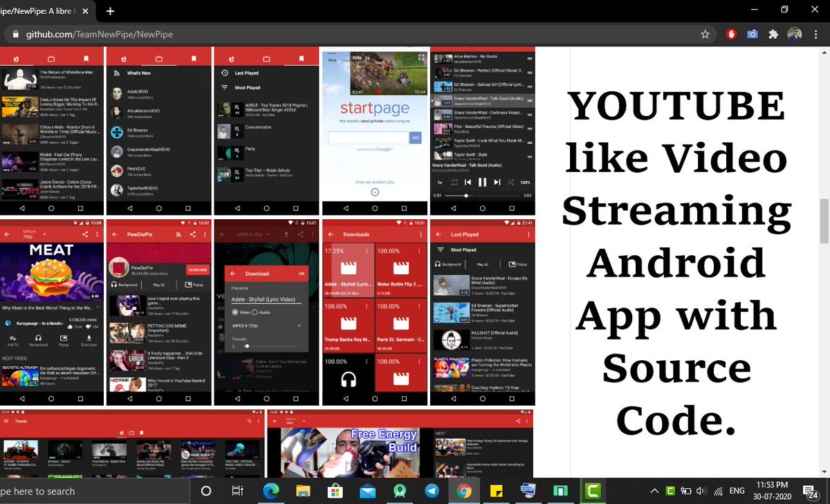
Task: Open File Explorer from the taskbar
Action: pos(303,491)
